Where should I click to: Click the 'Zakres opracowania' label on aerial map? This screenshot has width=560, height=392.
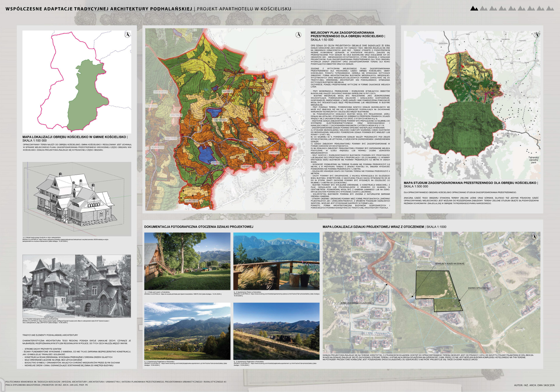tap(479, 288)
